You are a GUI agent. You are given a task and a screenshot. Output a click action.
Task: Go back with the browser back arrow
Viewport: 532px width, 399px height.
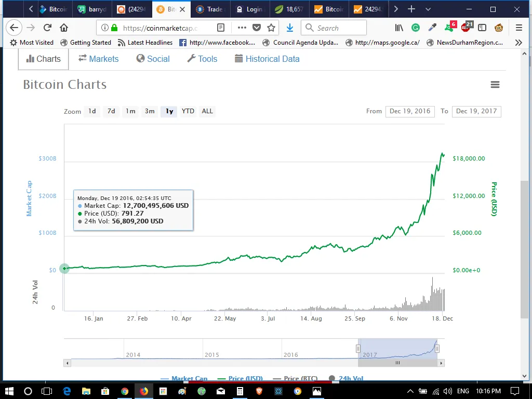[x=14, y=28]
